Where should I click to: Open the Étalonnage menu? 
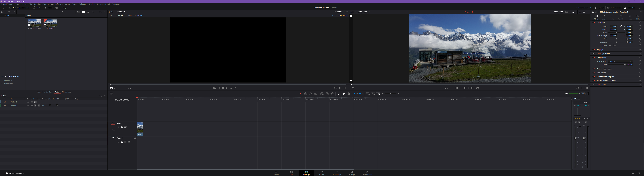pos(83,4)
